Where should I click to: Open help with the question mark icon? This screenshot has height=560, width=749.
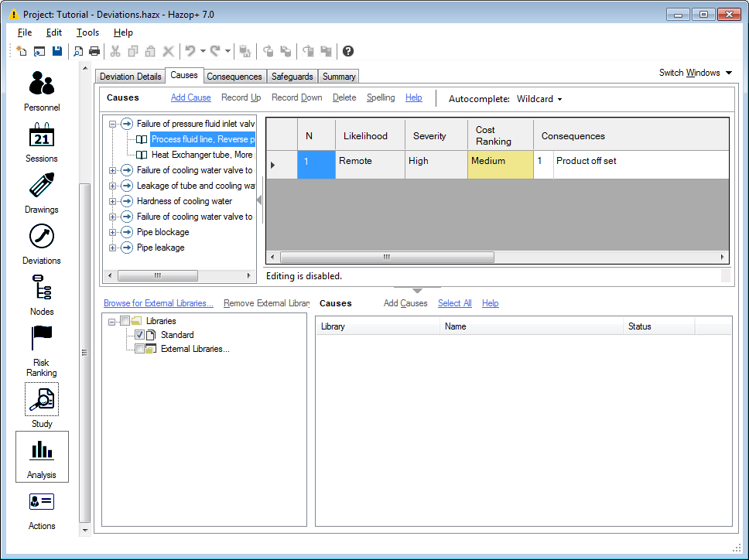(x=348, y=51)
